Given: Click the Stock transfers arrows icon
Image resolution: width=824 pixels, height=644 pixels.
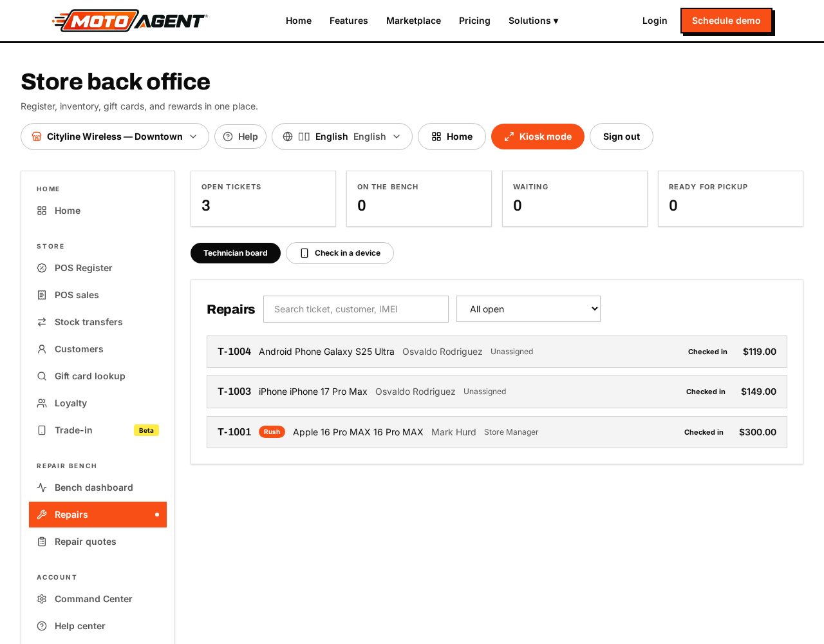Looking at the screenshot, I should [x=42, y=322].
